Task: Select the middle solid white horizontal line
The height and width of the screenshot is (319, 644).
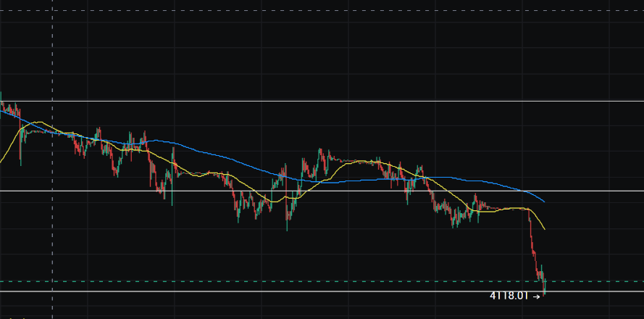Action: click(x=322, y=191)
